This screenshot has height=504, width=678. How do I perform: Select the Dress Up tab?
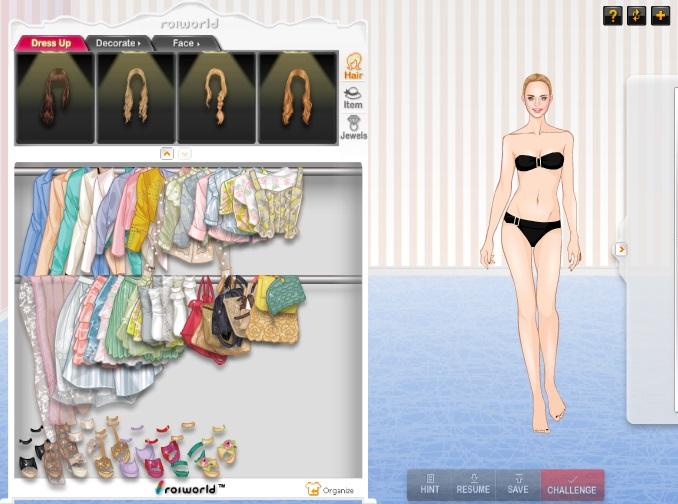pos(50,43)
